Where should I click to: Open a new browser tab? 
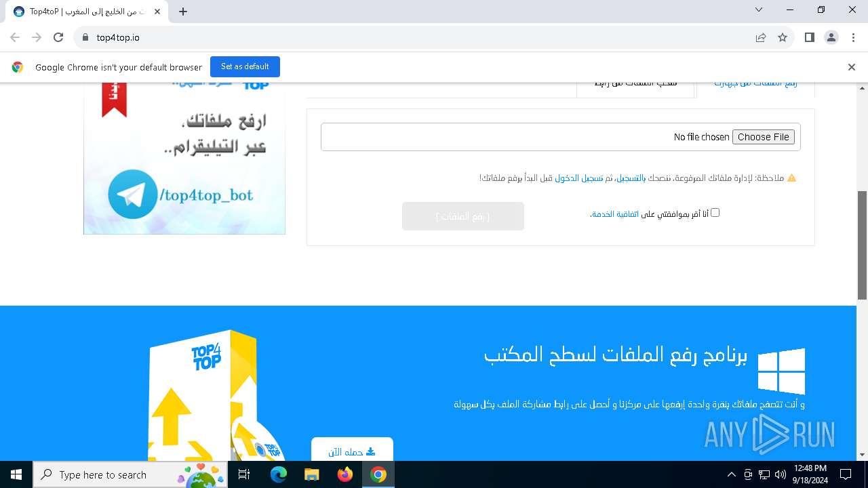(183, 12)
